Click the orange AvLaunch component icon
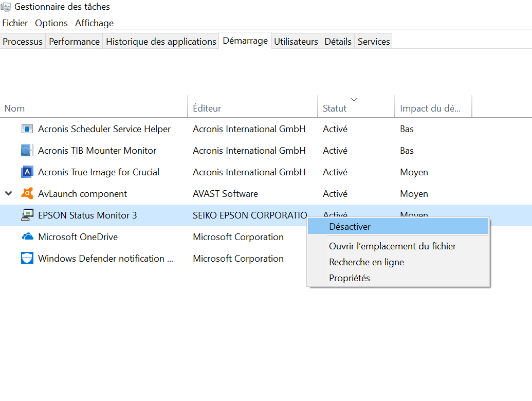 tap(27, 194)
